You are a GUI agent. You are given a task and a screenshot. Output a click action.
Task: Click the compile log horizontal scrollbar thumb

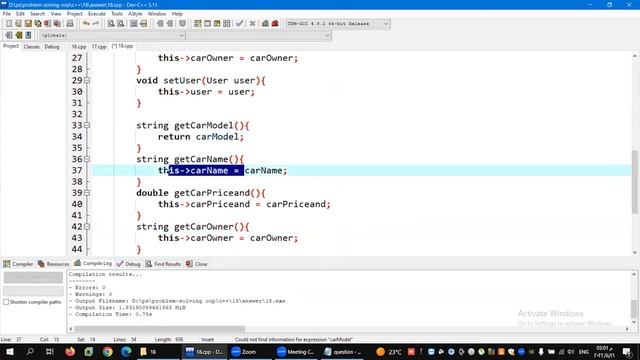[160, 329]
